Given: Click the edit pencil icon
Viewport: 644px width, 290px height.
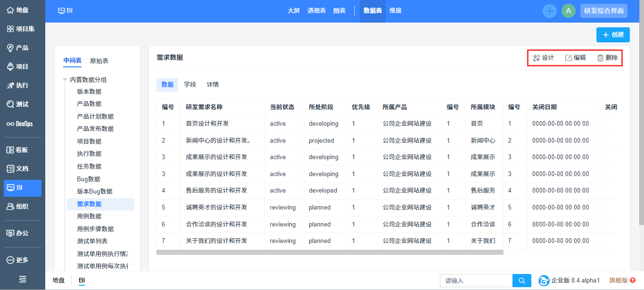Looking at the screenshot, I should (569, 58).
